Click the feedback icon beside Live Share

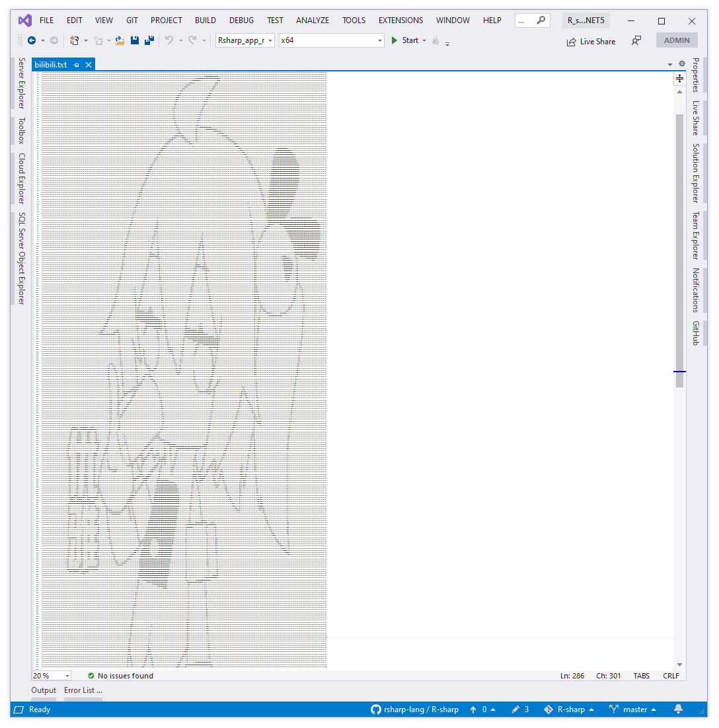pyautogui.click(x=636, y=41)
